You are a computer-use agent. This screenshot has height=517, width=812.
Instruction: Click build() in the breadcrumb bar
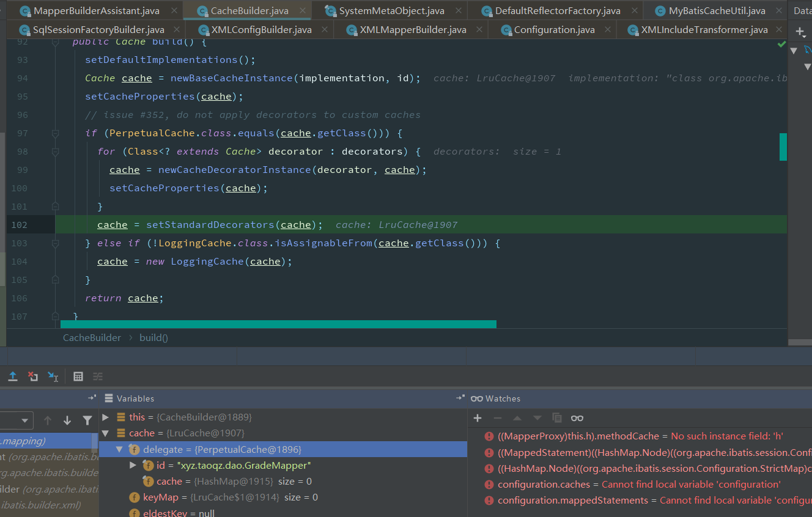[153, 337]
